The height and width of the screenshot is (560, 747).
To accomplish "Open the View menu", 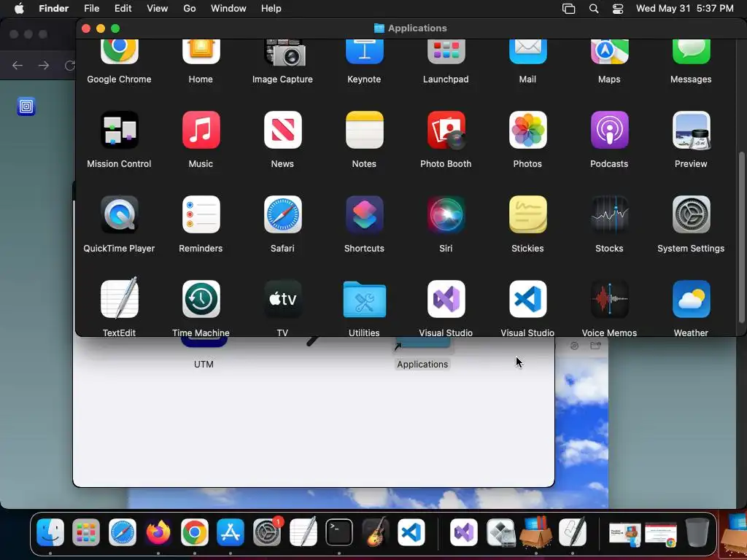I will tap(158, 9).
